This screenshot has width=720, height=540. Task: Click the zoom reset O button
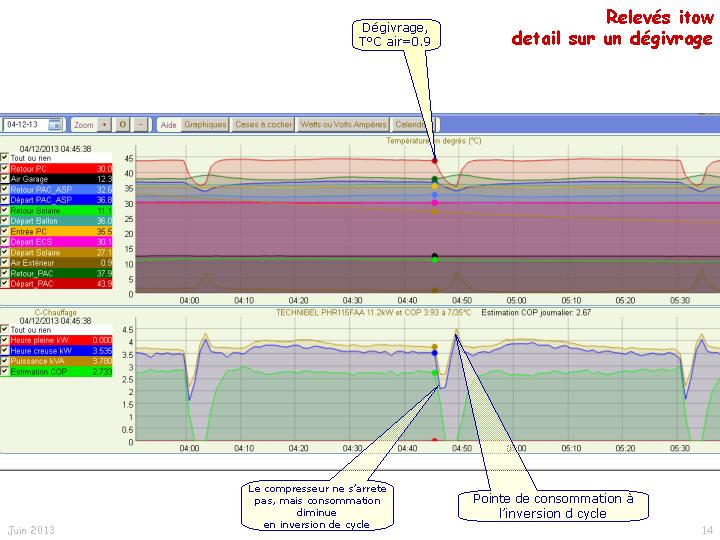pyautogui.click(x=122, y=125)
